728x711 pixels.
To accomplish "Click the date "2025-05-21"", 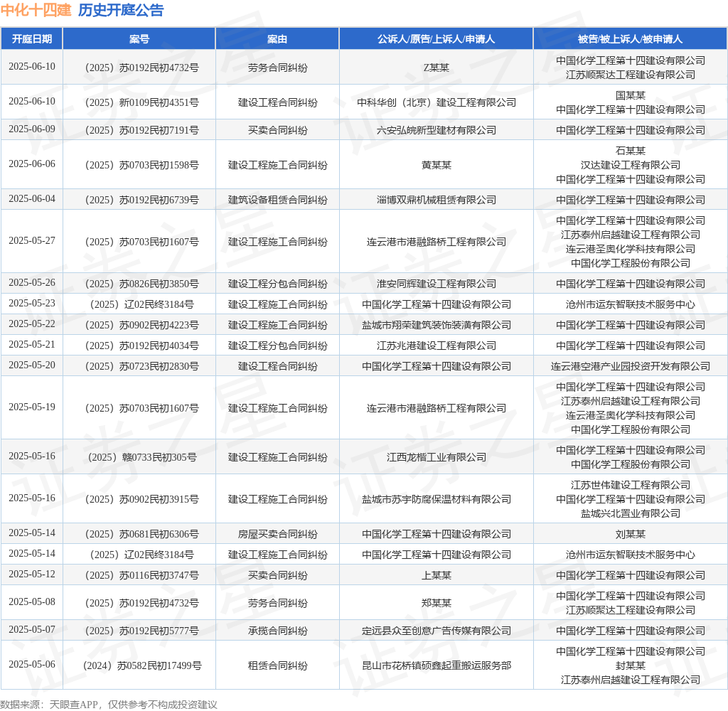I will (31, 345).
